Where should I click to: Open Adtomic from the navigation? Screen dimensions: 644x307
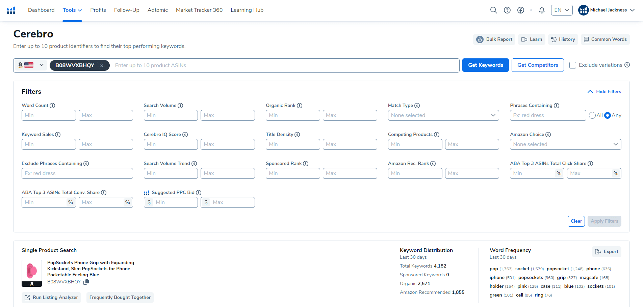coord(158,10)
